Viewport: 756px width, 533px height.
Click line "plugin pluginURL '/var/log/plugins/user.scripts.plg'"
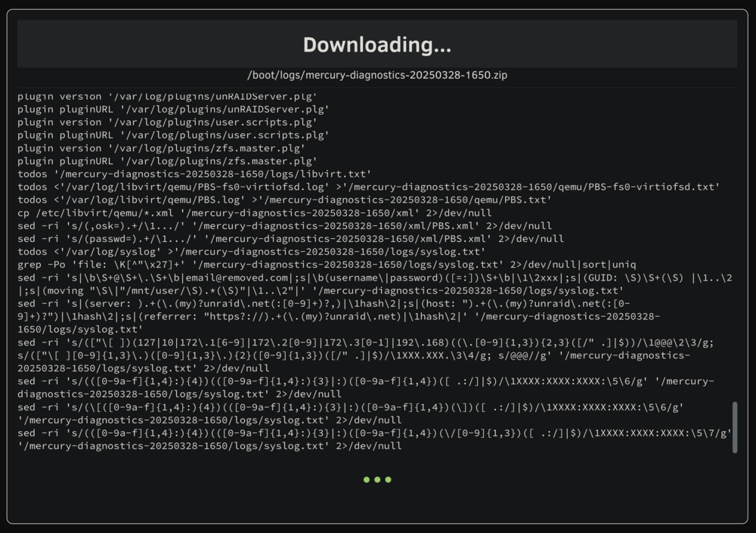[174, 135]
